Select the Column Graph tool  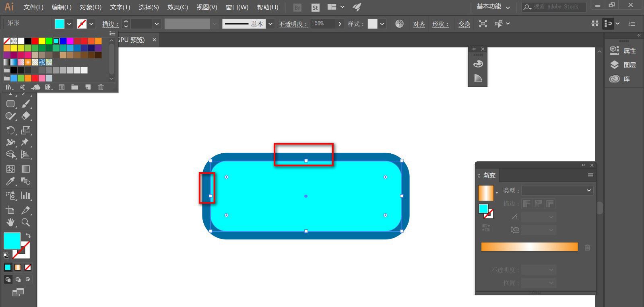[x=26, y=196]
